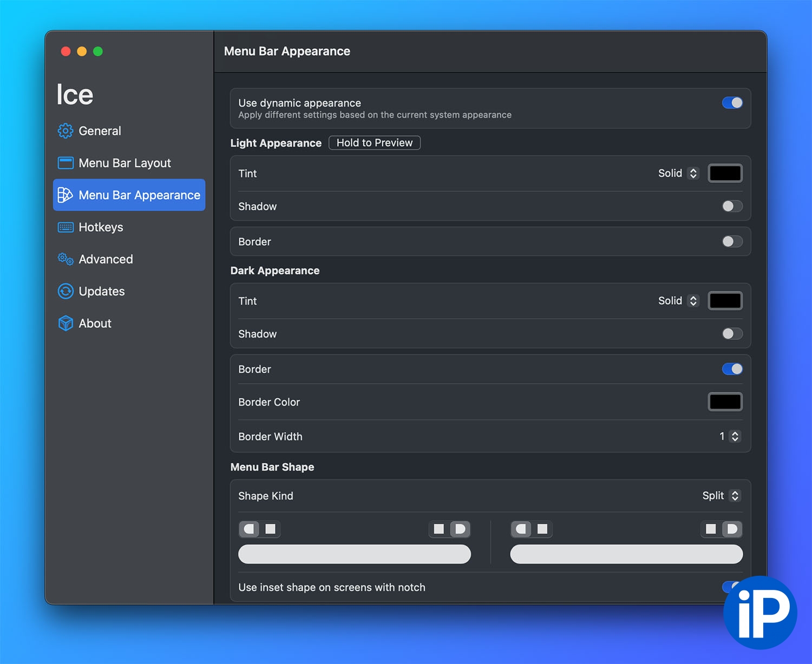812x664 pixels.
Task: Select rounded left end cap for left section
Action: (x=250, y=529)
